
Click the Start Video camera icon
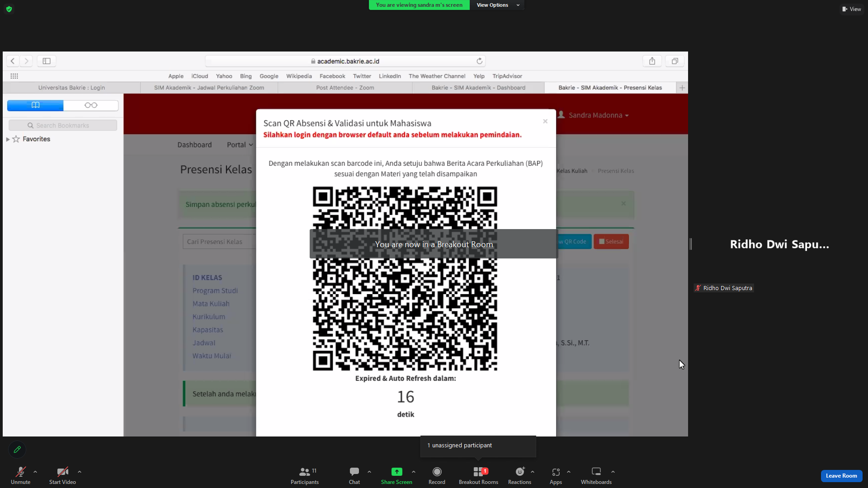pos(62,472)
